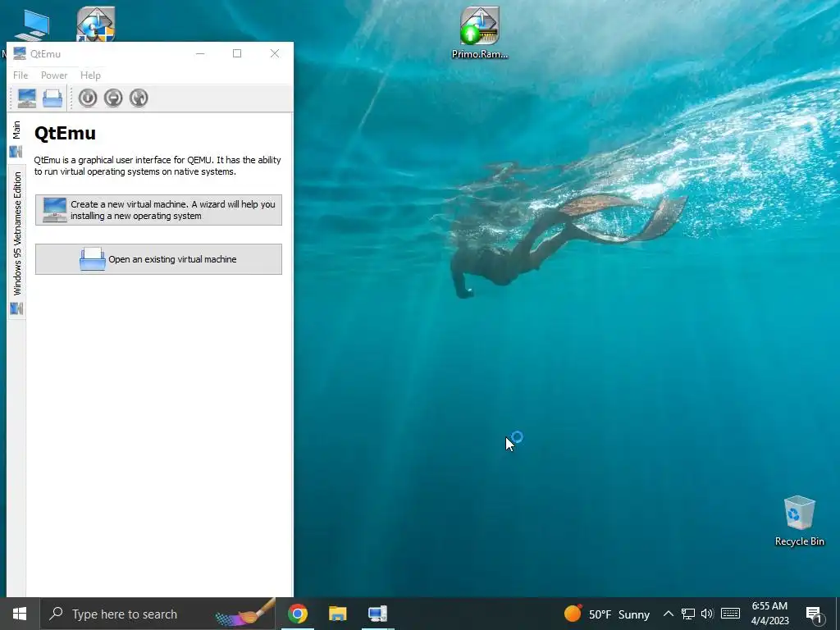This screenshot has height=630, width=840.
Task: Open the weather widget showing 50°F Sunny
Action: pos(606,614)
